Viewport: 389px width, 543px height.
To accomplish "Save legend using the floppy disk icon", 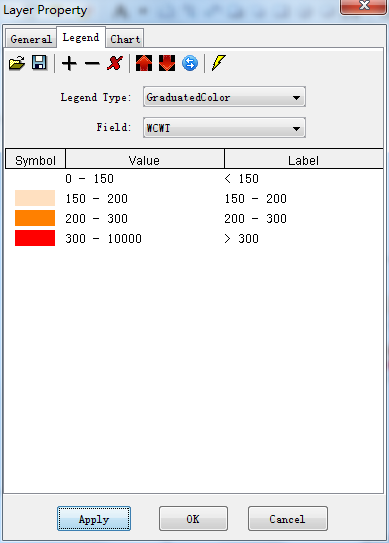I will [39, 63].
